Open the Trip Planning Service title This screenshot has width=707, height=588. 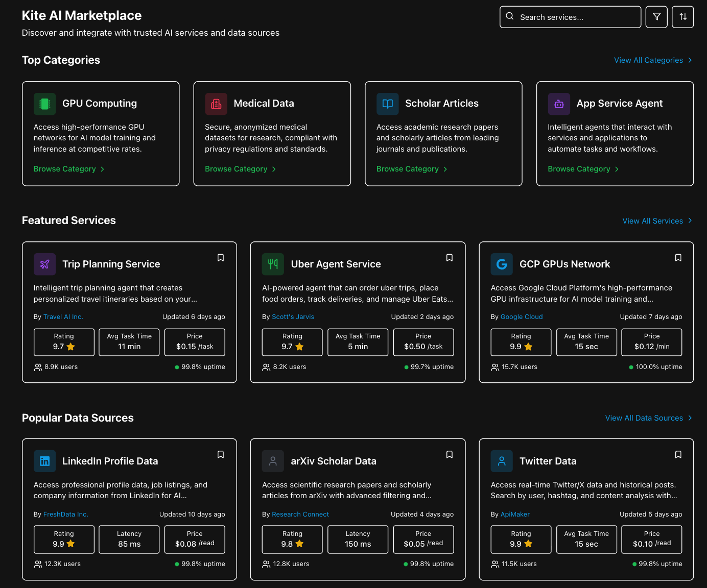coord(111,264)
